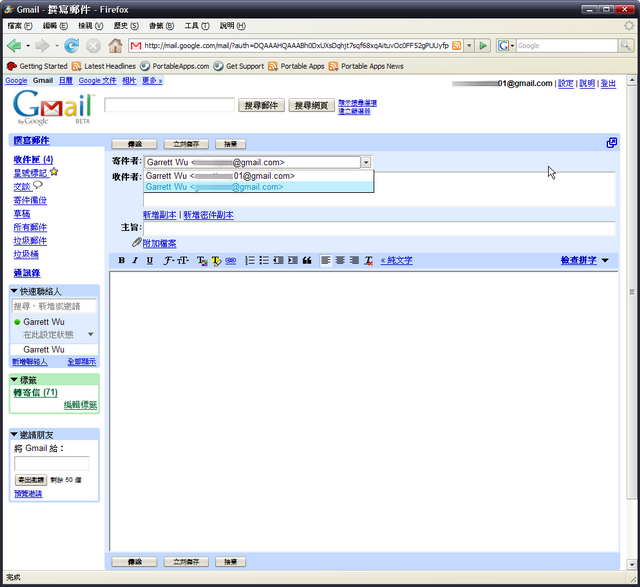Open the inbox 收件匣 (4)
This screenshot has height=587, width=640.
[x=33, y=160]
